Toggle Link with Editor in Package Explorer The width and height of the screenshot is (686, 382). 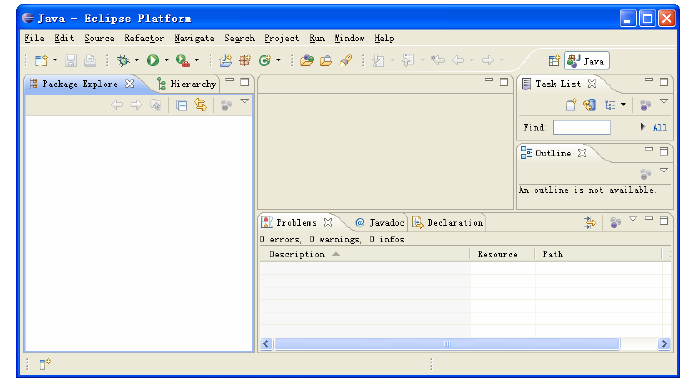click(200, 105)
